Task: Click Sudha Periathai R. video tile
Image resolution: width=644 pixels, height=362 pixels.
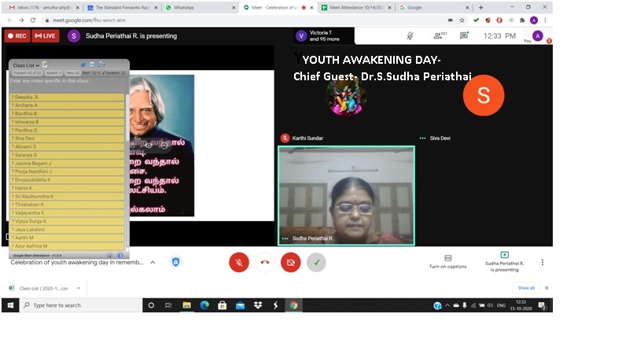Action: (346, 196)
